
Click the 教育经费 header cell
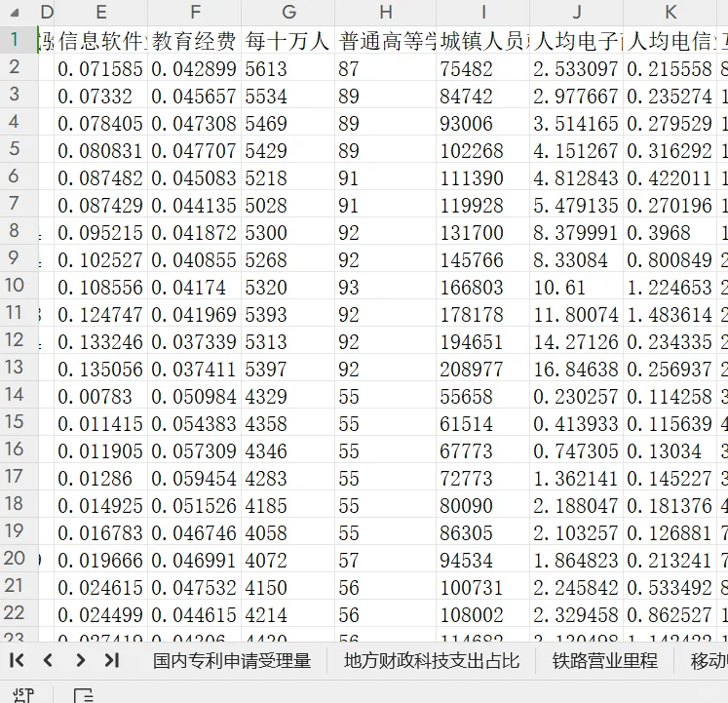point(195,41)
